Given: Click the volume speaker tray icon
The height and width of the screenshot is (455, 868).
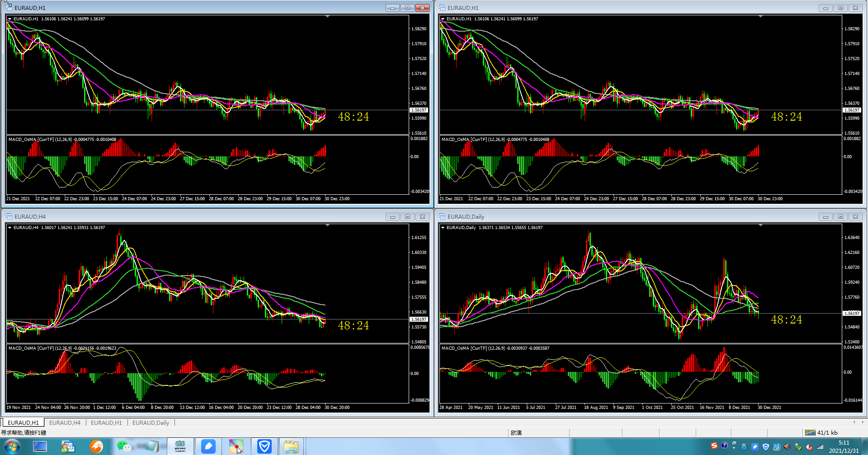Looking at the screenshot, I should [x=787, y=447].
